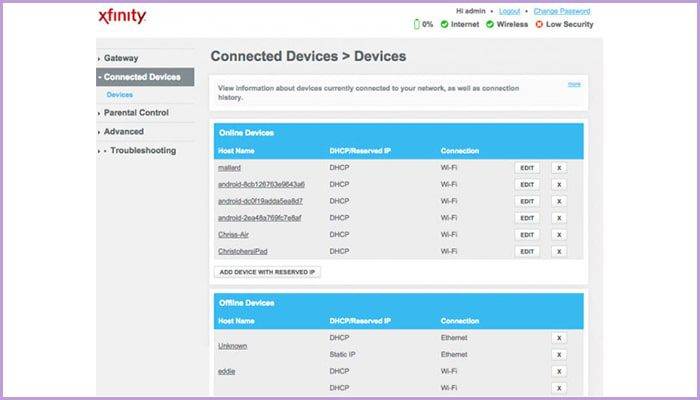Open the offline Unknown host link
The image size is (700, 400).
pos(233,346)
